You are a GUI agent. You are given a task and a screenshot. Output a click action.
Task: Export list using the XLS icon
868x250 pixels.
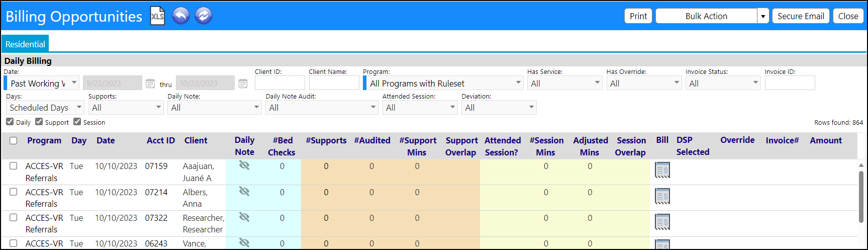tap(158, 16)
